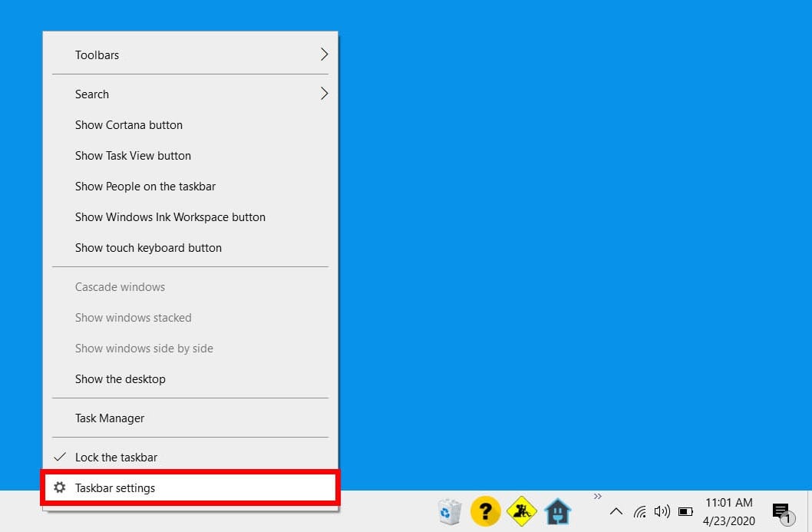This screenshot has width=812, height=532.
Task: Expand the taskbar toolbar overflow double chevron
Action: pyautogui.click(x=598, y=497)
